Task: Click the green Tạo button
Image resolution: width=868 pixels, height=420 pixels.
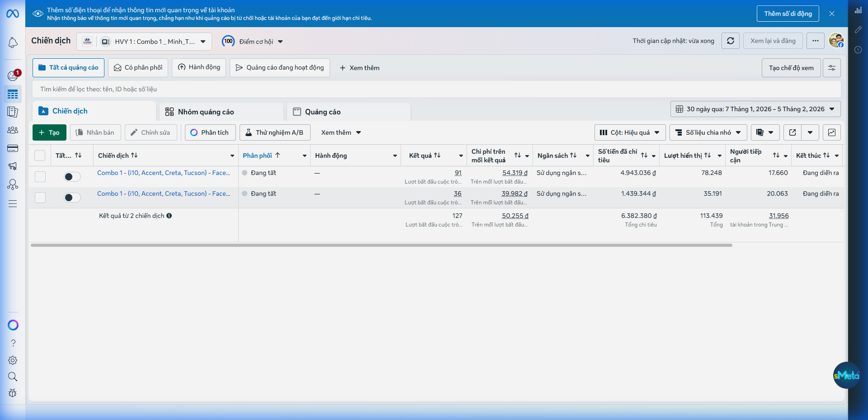Action: (x=49, y=132)
